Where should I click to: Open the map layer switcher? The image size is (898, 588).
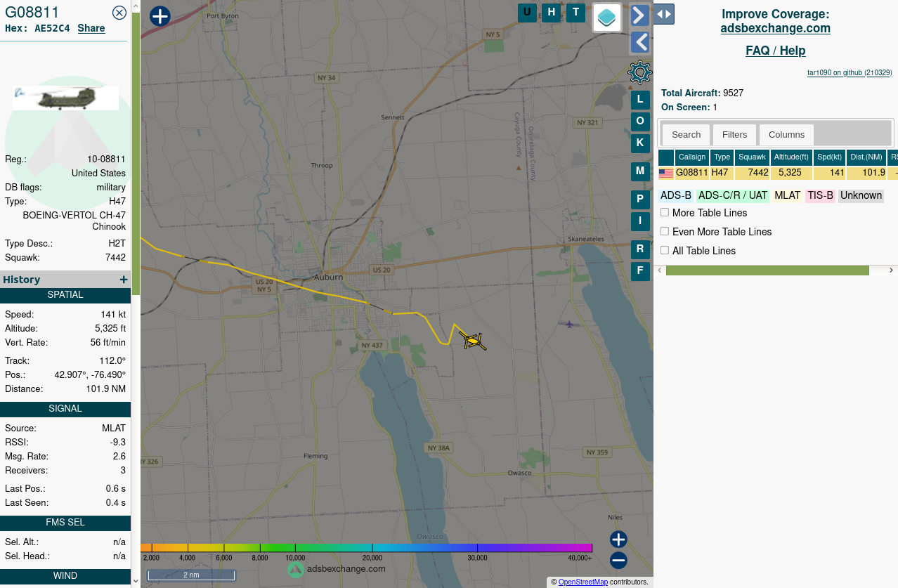607,18
